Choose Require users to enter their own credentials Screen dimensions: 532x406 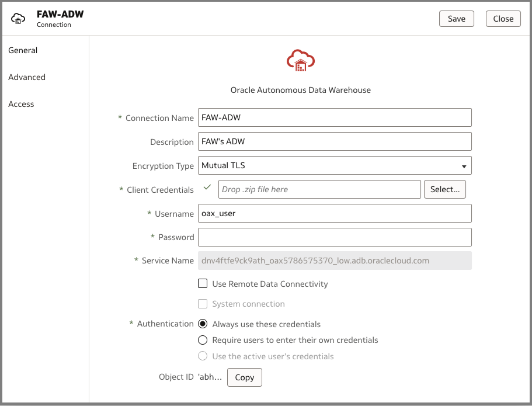pos(203,340)
